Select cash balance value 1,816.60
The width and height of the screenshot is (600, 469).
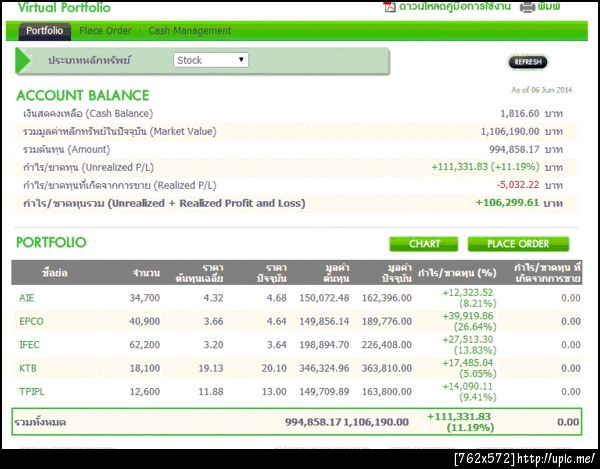[520, 114]
